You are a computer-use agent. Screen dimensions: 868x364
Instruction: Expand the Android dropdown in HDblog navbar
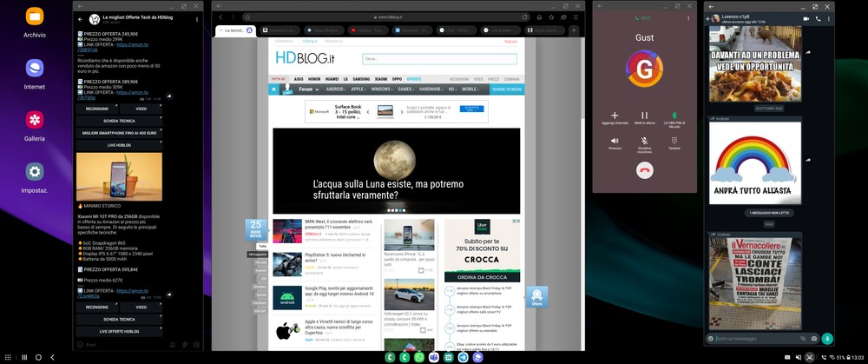(x=335, y=89)
